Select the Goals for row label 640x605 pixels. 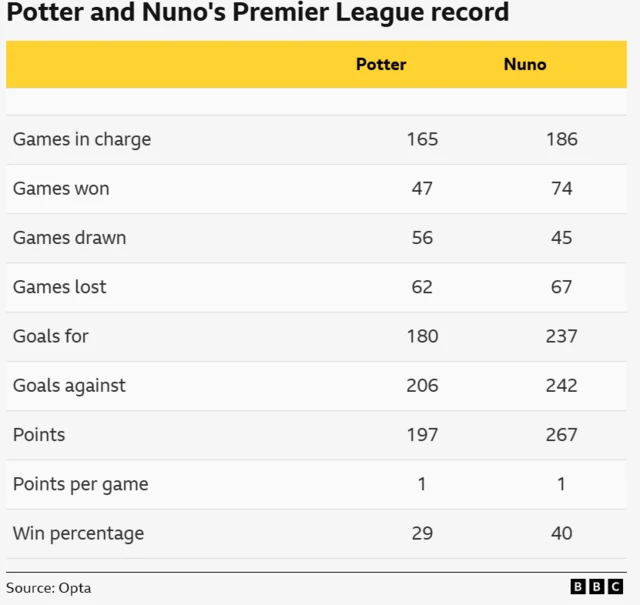click(50, 336)
